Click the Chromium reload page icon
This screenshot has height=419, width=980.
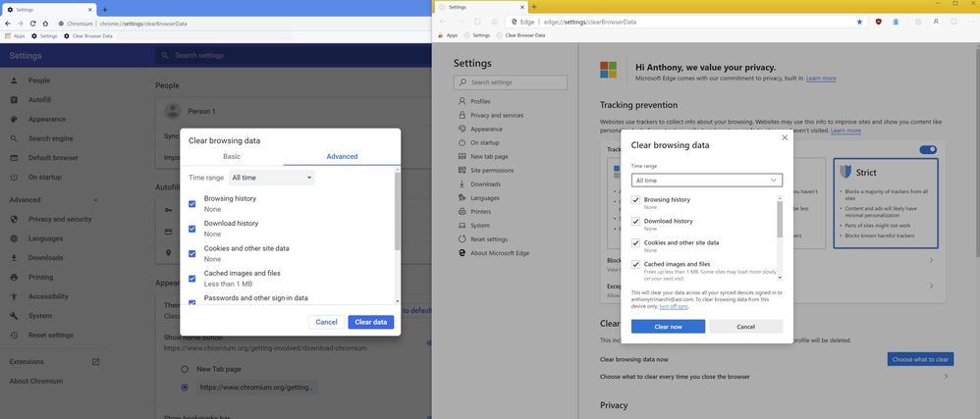32,24
